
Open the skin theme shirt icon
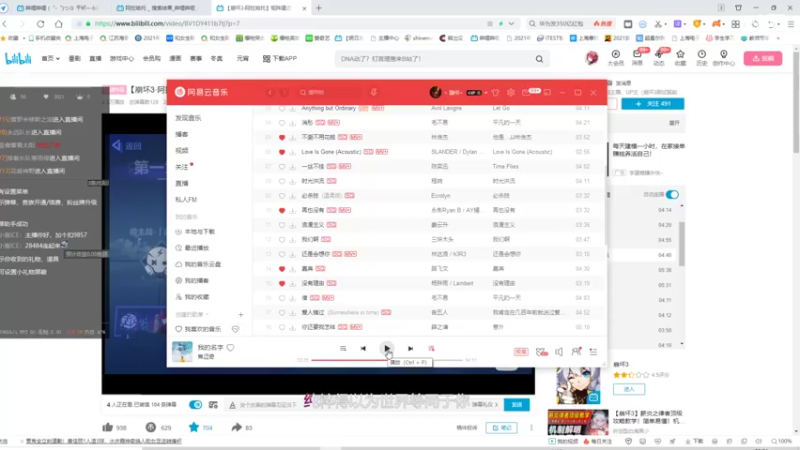coord(495,92)
